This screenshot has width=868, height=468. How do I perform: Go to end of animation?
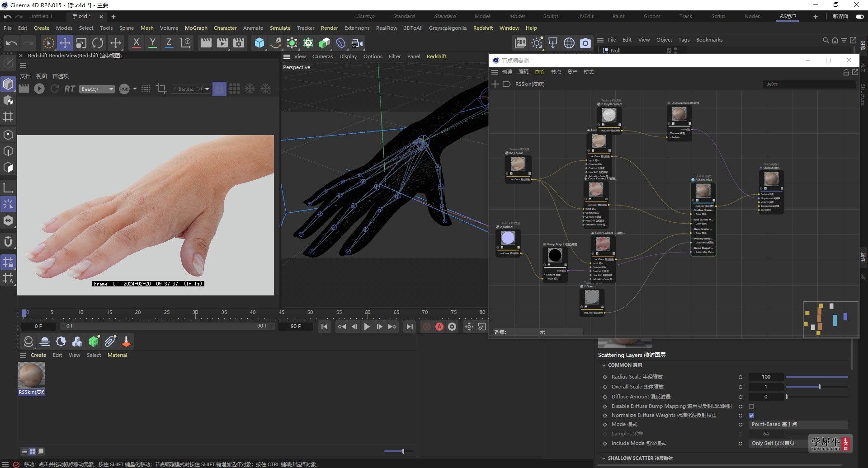tap(409, 327)
